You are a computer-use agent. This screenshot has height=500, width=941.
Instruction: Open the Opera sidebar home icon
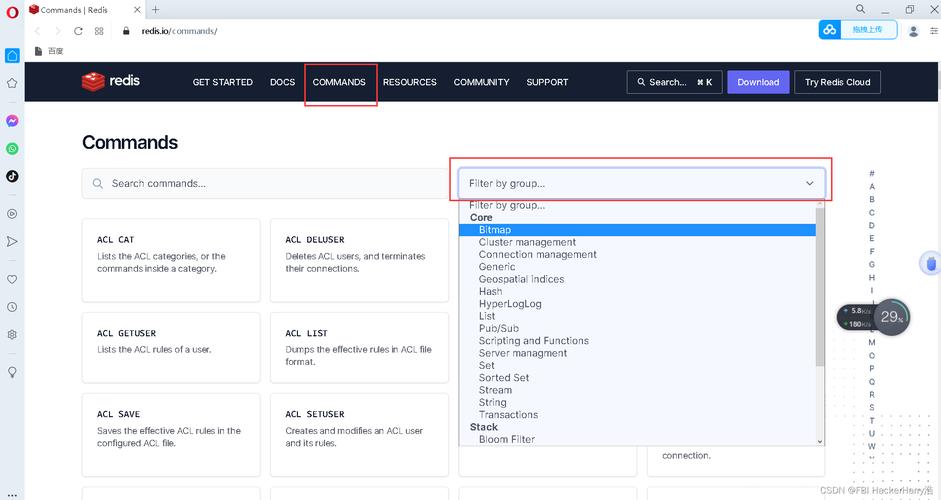point(12,55)
